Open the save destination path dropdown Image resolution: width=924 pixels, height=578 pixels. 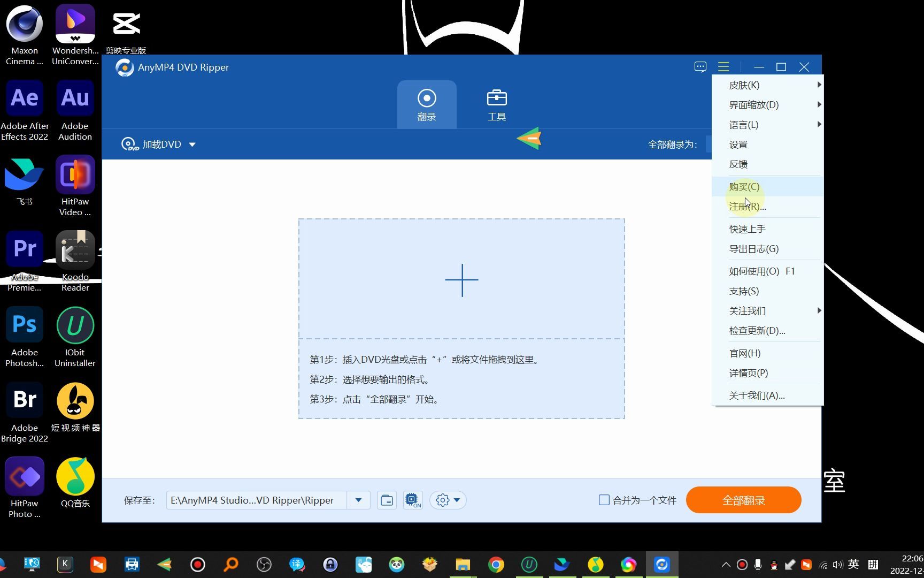(x=358, y=500)
